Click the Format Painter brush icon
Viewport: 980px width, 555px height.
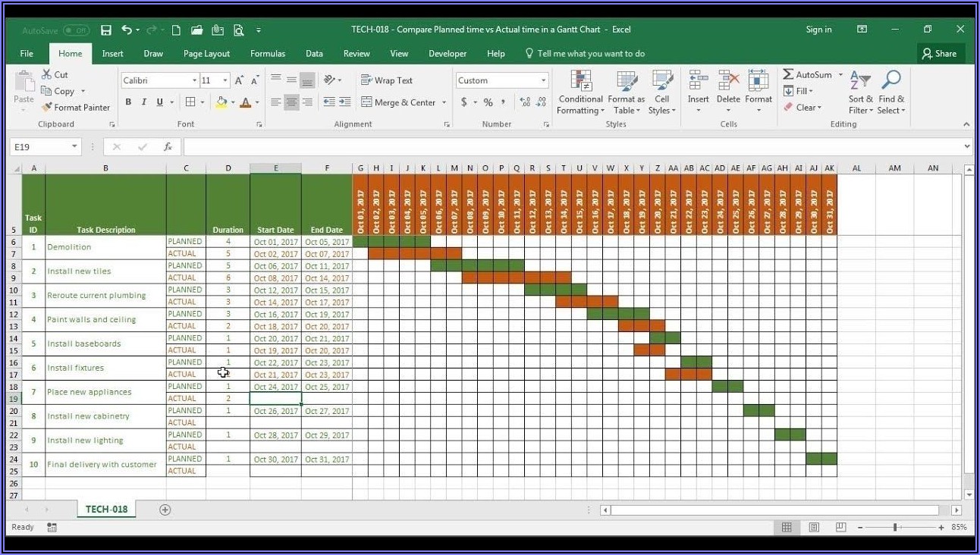(x=47, y=108)
